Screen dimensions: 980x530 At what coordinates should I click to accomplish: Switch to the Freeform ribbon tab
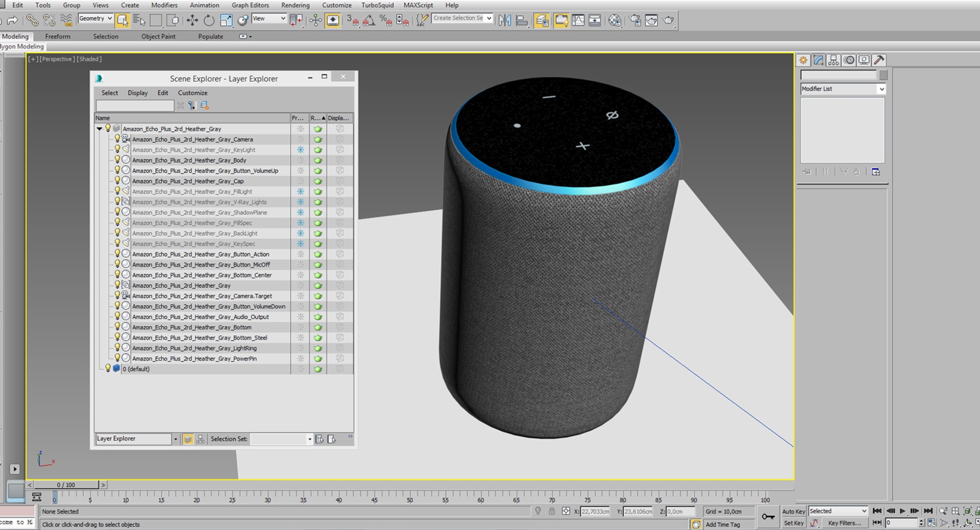point(58,36)
